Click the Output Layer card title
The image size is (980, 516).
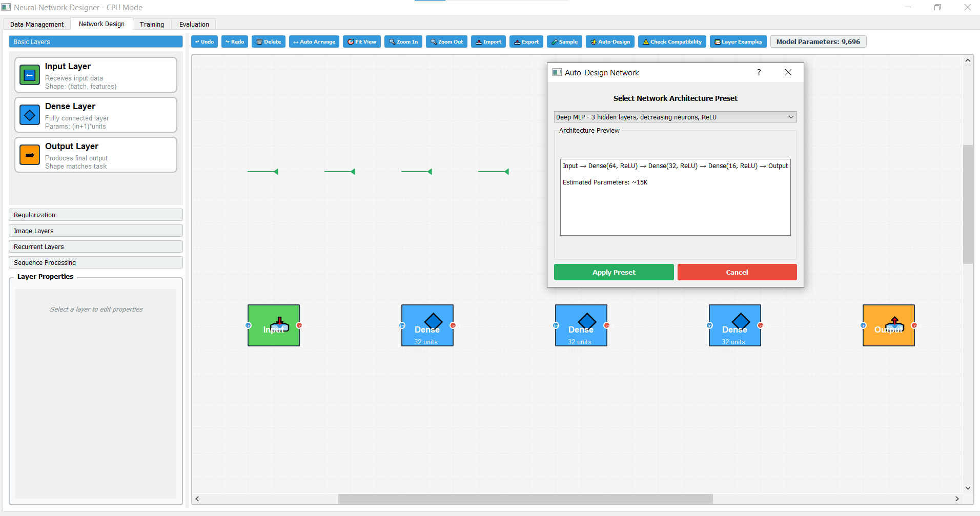pyautogui.click(x=72, y=146)
